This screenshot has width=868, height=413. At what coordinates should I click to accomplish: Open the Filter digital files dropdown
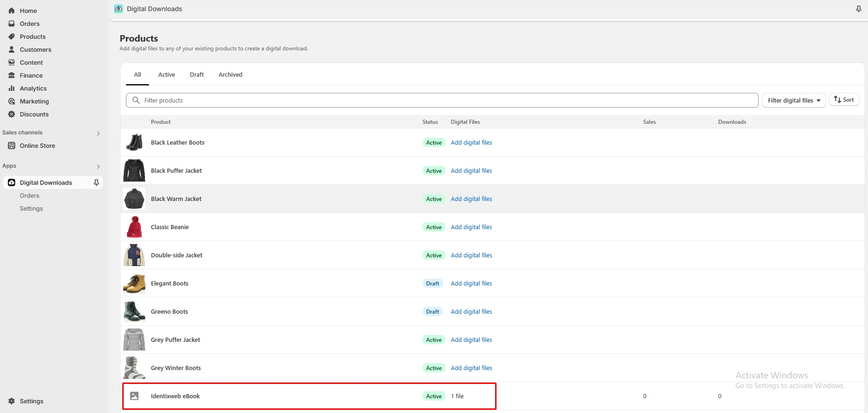click(794, 100)
